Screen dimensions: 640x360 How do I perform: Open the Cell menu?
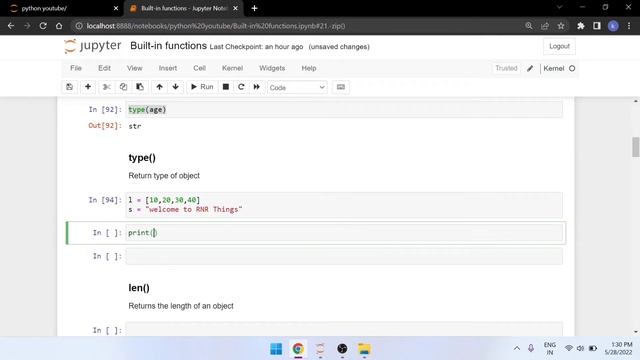pos(199,68)
